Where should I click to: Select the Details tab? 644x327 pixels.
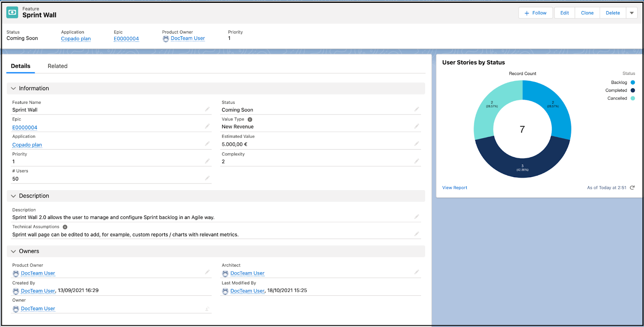click(21, 66)
